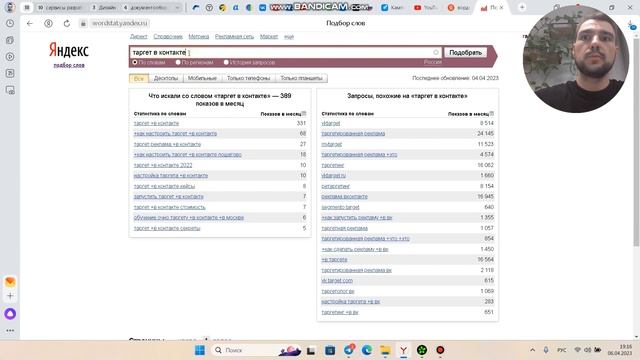Open the 'подбор слов' link under the logo

coord(69,65)
